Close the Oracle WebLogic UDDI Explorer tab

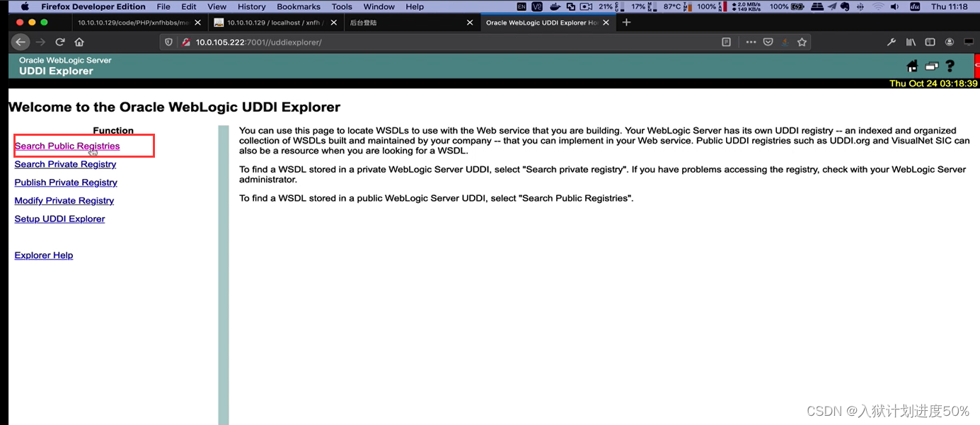click(x=606, y=23)
